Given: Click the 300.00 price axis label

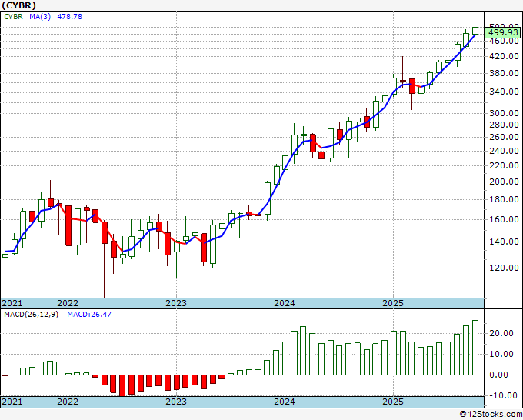Looking at the screenshot, I should pyautogui.click(x=504, y=113).
